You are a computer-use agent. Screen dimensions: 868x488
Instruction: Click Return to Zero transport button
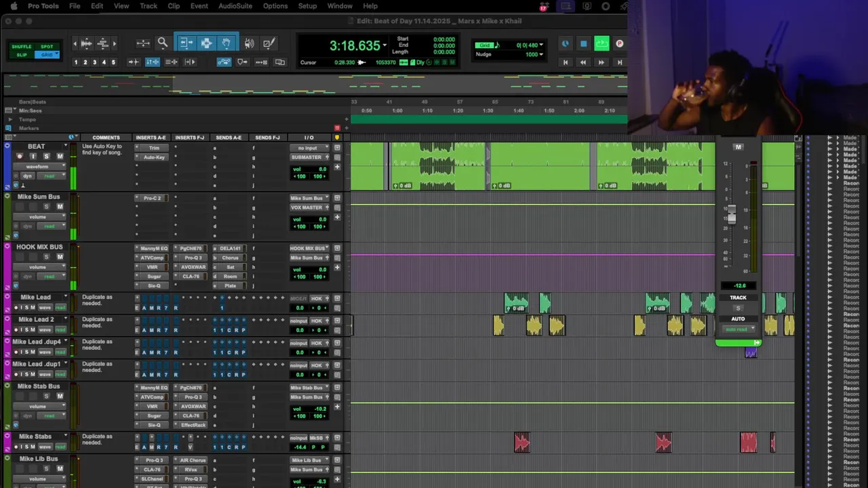click(565, 62)
